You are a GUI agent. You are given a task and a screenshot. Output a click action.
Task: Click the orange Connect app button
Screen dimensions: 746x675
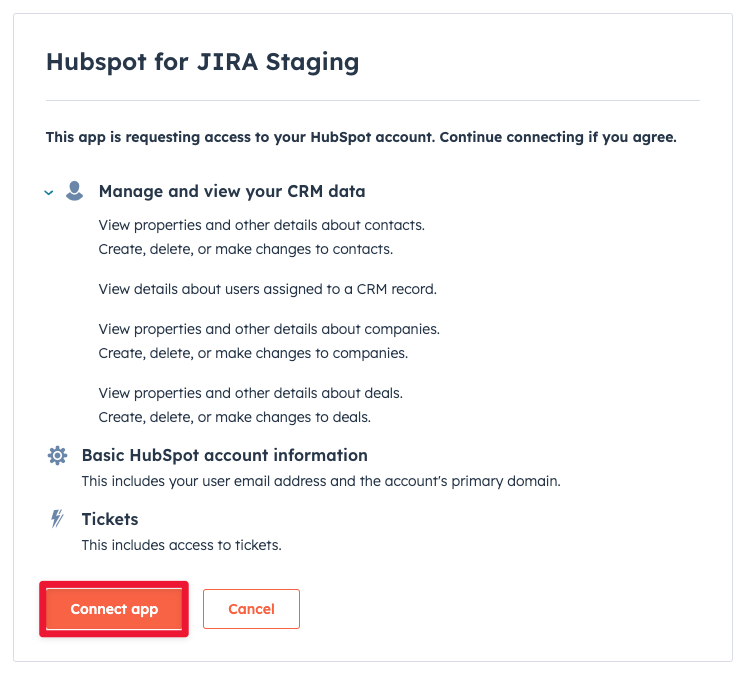click(114, 609)
